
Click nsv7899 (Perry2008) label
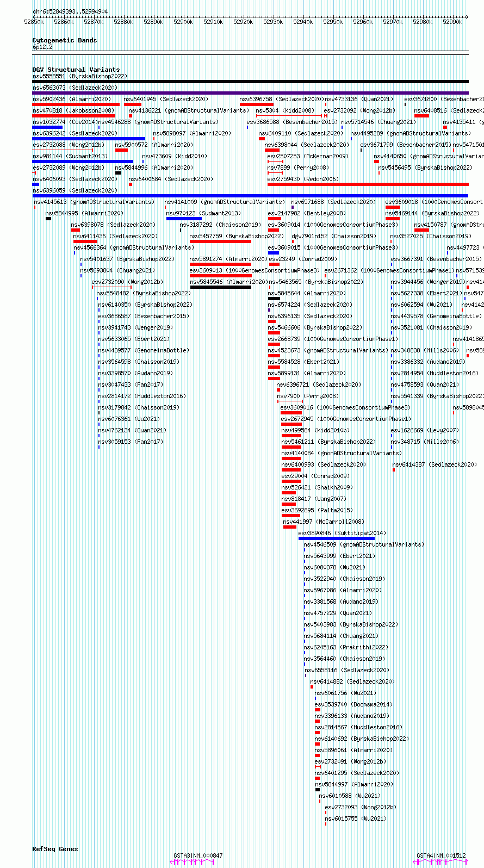click(x=298, y=168)
